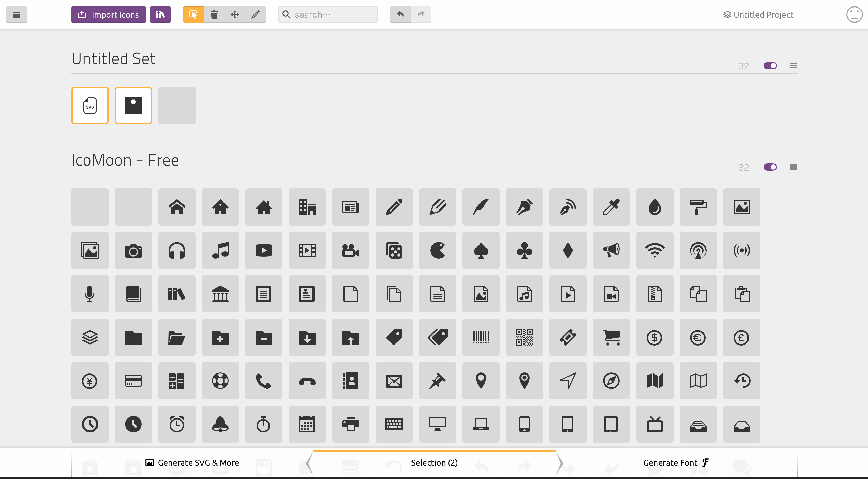Open the main menu in top-left corner
Viewport: 868px width, 479px height.
[x=16, y=14]
